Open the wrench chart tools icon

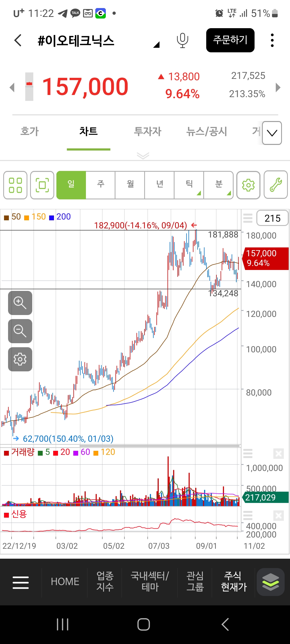(276, 185)
